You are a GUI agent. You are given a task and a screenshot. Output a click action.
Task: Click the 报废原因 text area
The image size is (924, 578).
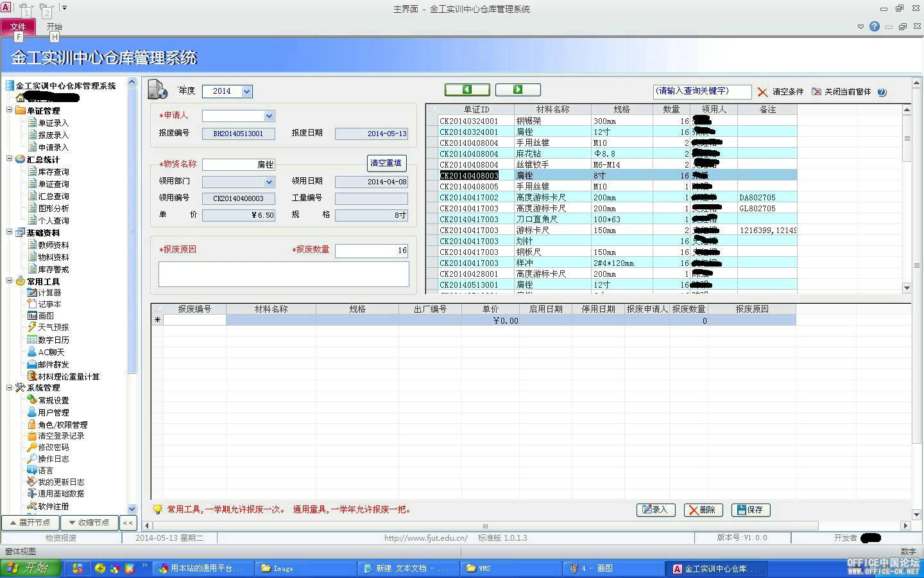coord(284,274)
